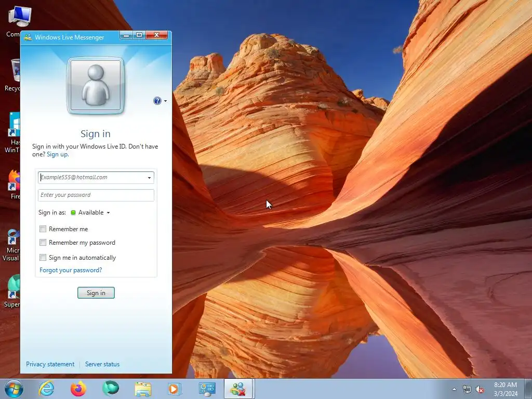Open the clock showing 8:20 AM

coord(506,389)
